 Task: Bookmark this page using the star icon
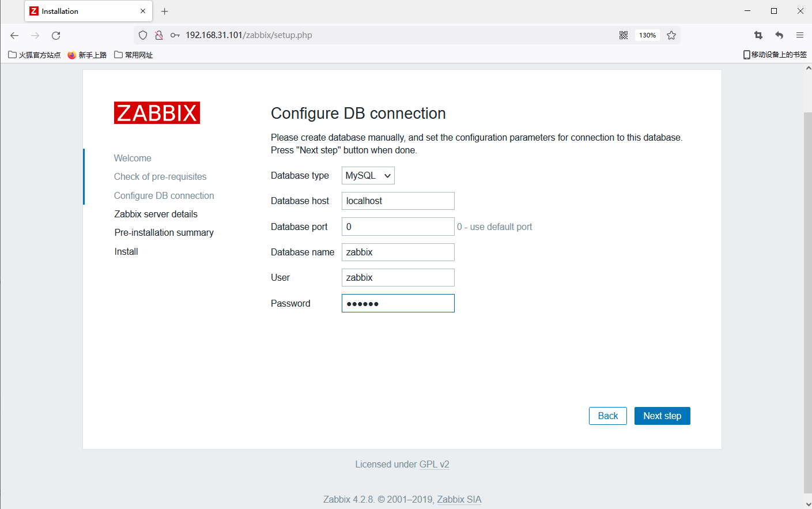pyautogui.click(x=671, y=35)
